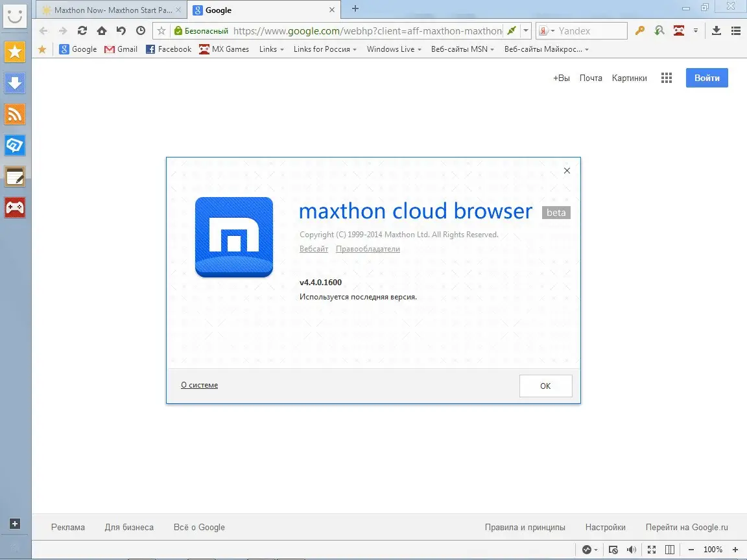The height and width of the screenshot is (560, 747).
Task: Open Favorites star in sidebar
Action: (x=15, y=51)
